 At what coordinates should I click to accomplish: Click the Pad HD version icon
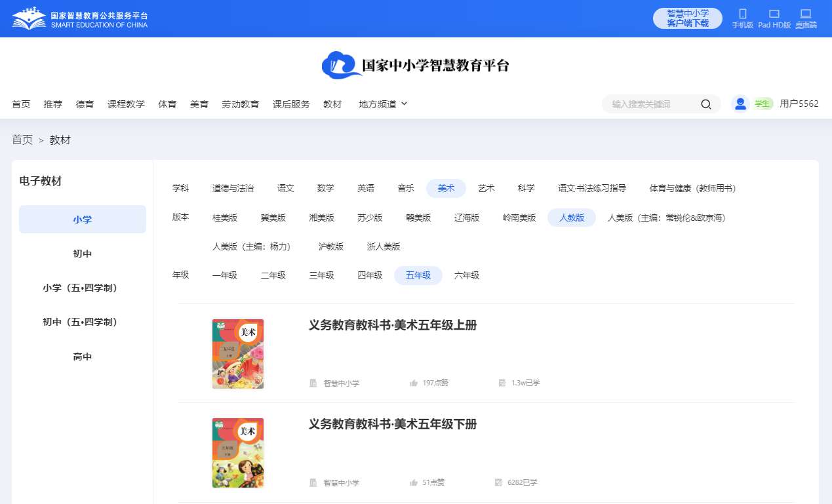[774, 14]
